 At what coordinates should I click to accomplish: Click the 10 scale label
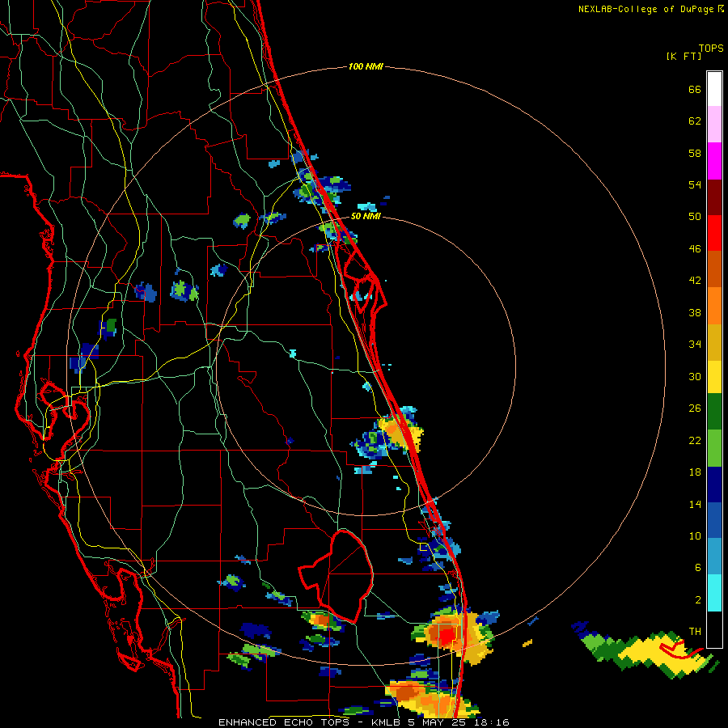click(695, 535)
